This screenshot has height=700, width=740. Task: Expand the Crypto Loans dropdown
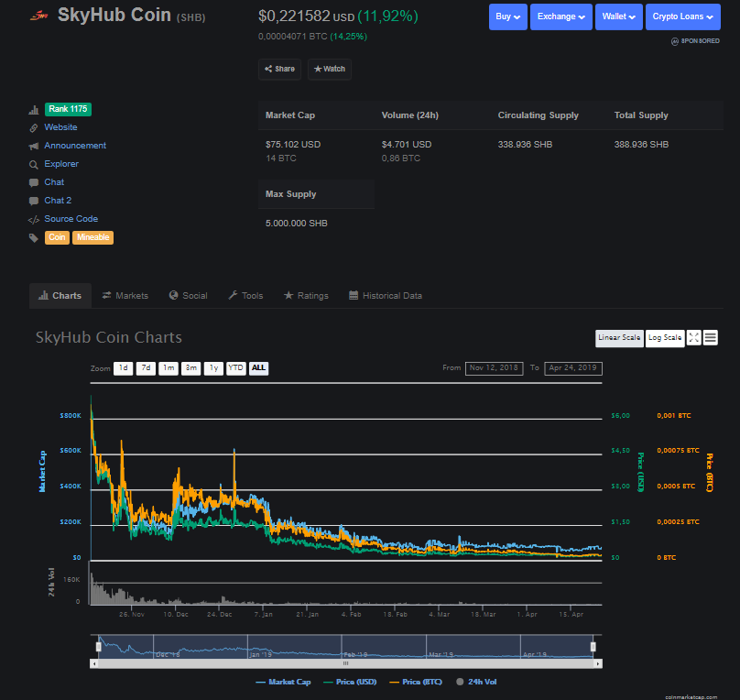pos(683,16)
